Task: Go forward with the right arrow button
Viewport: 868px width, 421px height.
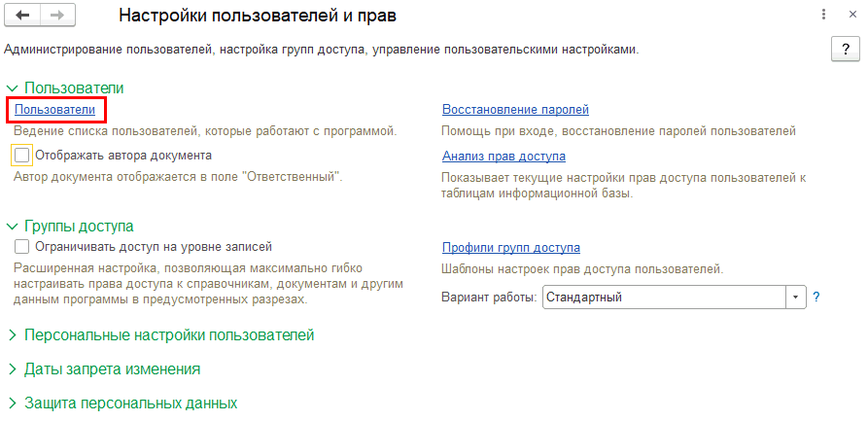Action: pos(57,16)
